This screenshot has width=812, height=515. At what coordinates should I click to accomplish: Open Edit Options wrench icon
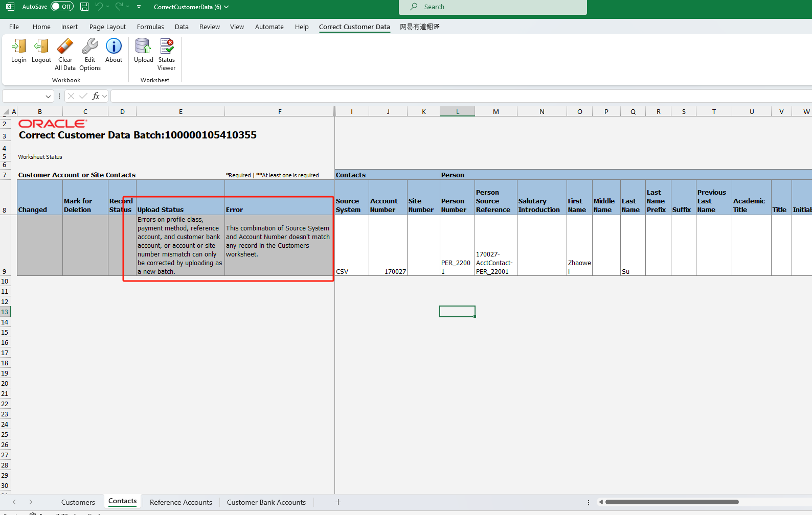(x=90, y=46)
